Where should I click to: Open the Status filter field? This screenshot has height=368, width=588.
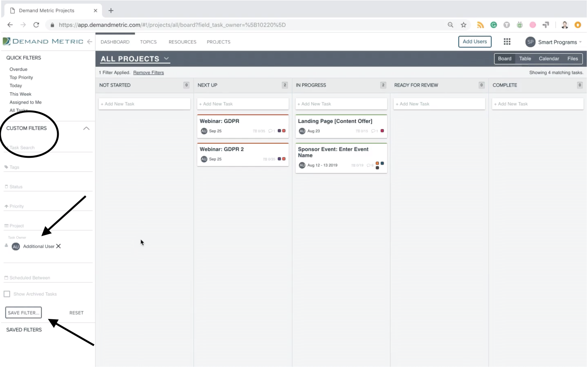(x=48, y=187)
